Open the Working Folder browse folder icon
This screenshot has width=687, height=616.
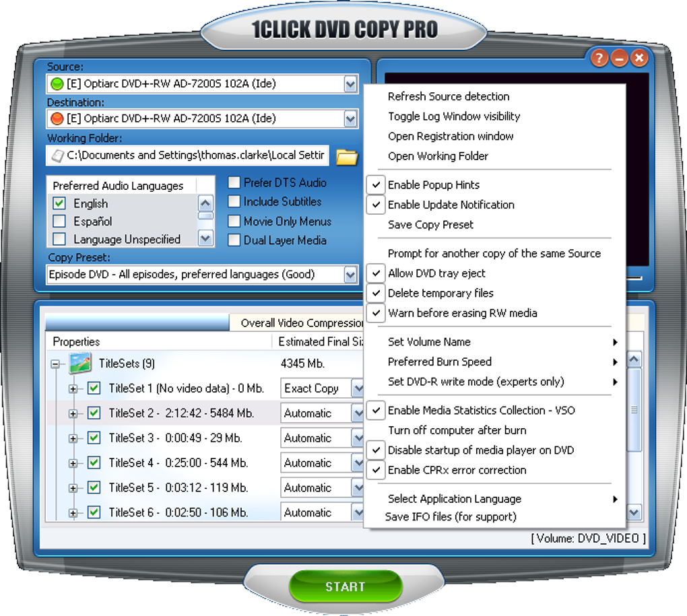[x=347, y=156]
